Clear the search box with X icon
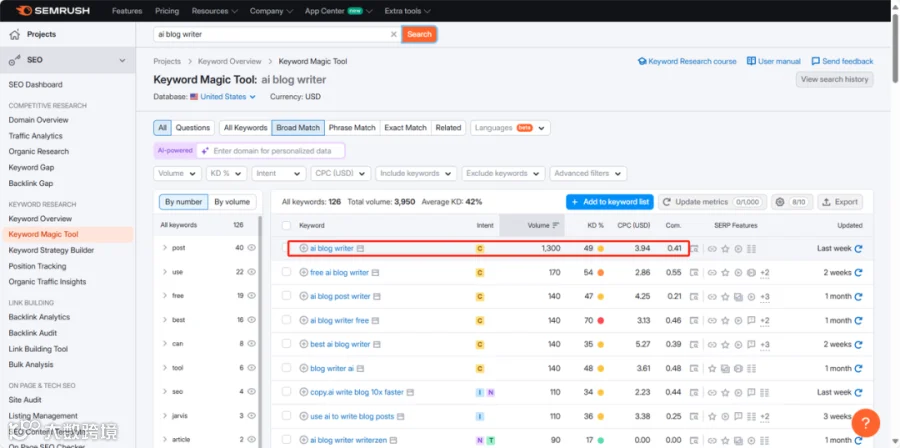Viewport: 900px width, 448px height. [x=394, y=34]
